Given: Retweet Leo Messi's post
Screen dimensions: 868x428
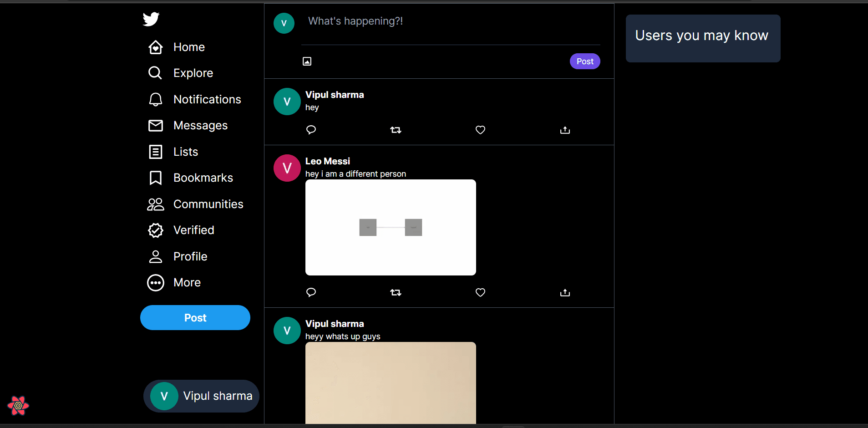Looking at the screenshot, I should (x=395, y=292).
